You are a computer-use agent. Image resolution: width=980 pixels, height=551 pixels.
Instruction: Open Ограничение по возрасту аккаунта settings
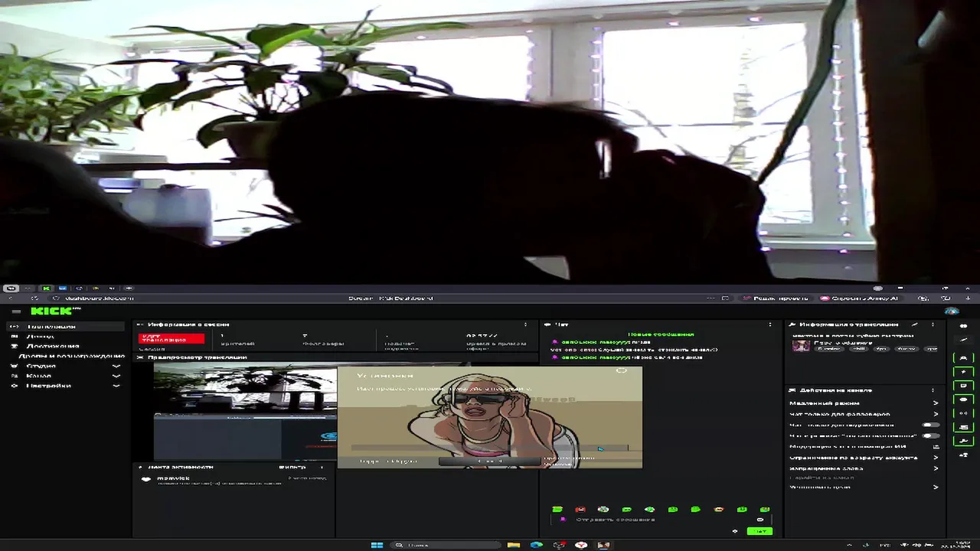coord(864,458)
